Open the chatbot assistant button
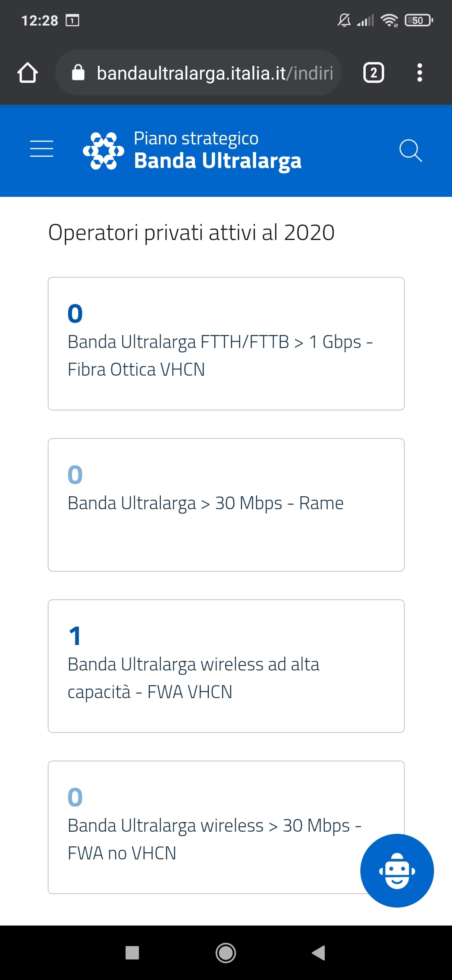Image resolution: width=452 pixels, height=980 pixels. (397, 870)
